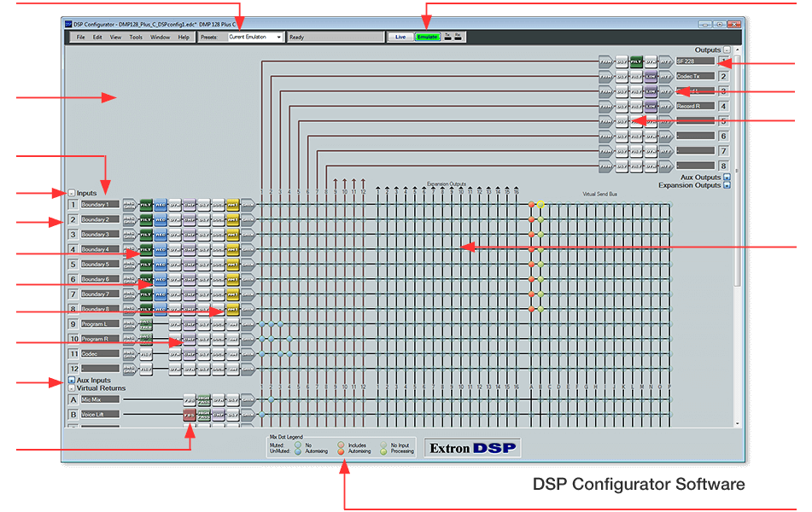Expand the Expansion Outputs section
Screen dimensions: 812x512
[727, 185]
